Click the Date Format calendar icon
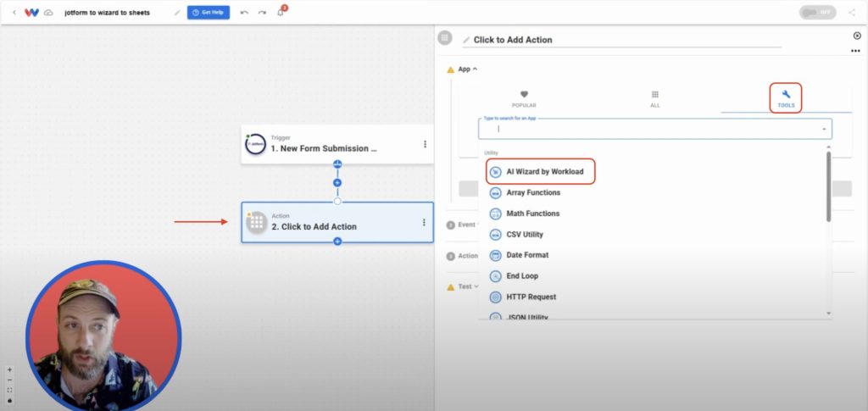 tap(495, 255)
